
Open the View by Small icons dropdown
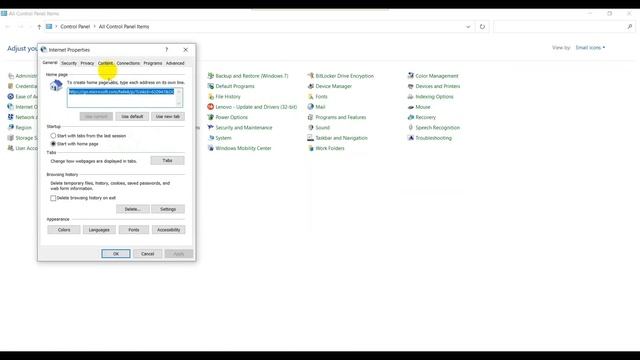coord(590,48)
